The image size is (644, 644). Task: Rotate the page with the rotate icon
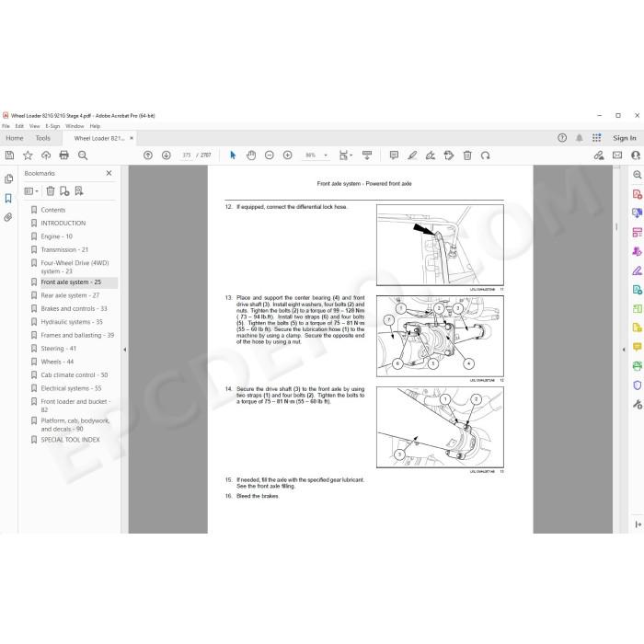pos(486,155)
